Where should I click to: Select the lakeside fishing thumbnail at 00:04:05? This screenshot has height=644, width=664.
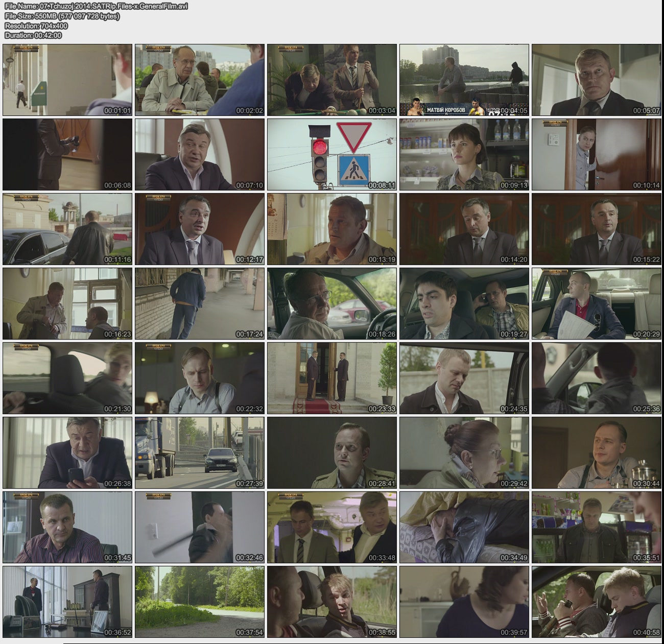464,80
